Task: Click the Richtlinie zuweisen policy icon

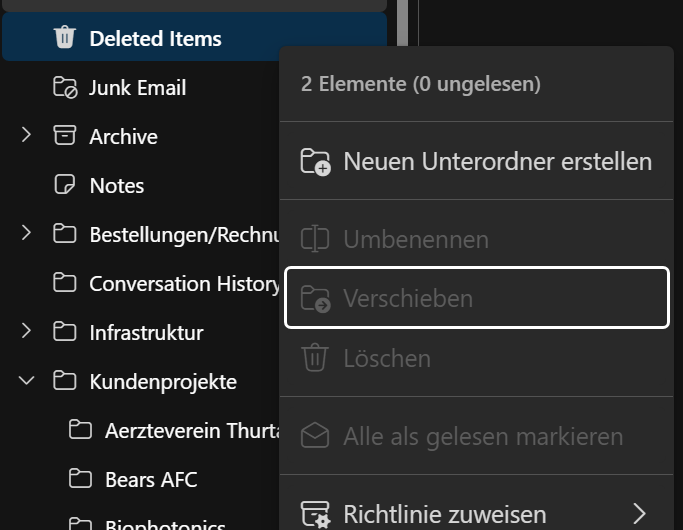Action: 315,514
